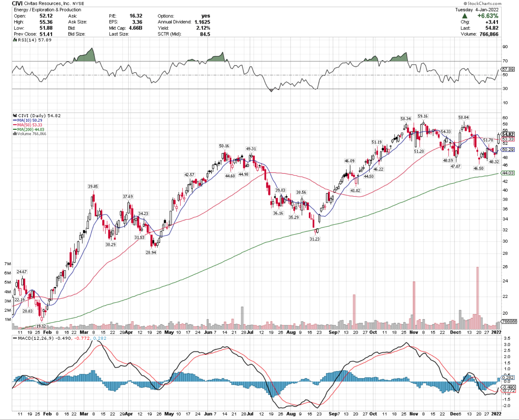The width and height of the screenshot is (519, 420).
Task: Click the MA(50) 53.33 legend entry
Action: 28,125
